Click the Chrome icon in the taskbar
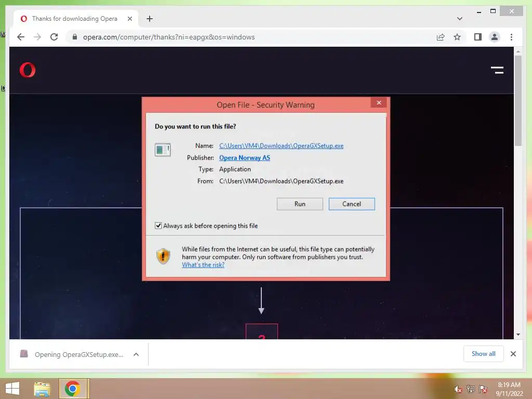532x399 pixels. [x=73, y=389]
